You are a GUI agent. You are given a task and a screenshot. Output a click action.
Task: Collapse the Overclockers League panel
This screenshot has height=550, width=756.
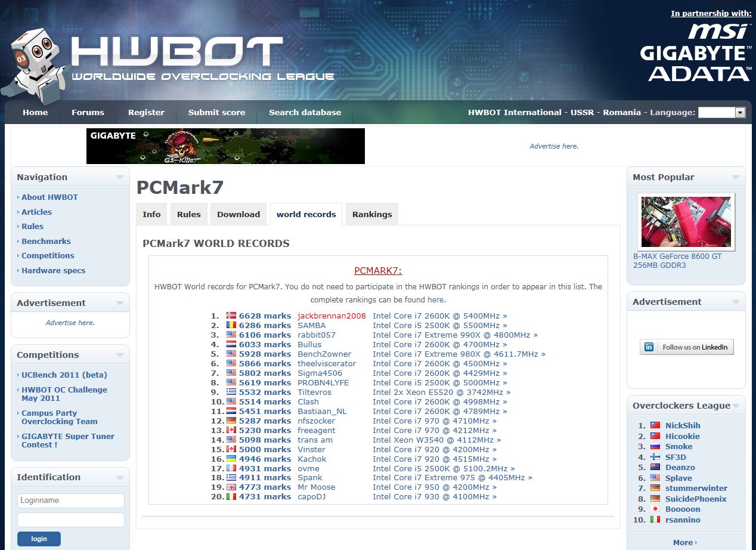(736, 406)
